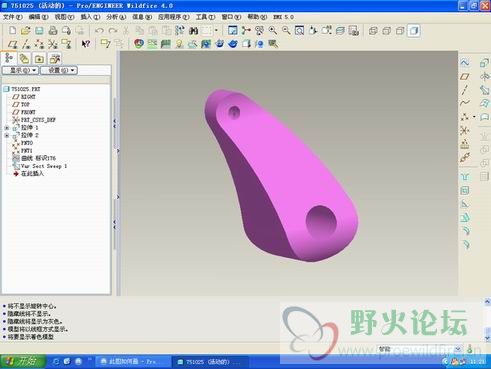The image size is (491, 369).
Task: Click the Windows 开始 Start button
Action: click(x=23, y=361)
